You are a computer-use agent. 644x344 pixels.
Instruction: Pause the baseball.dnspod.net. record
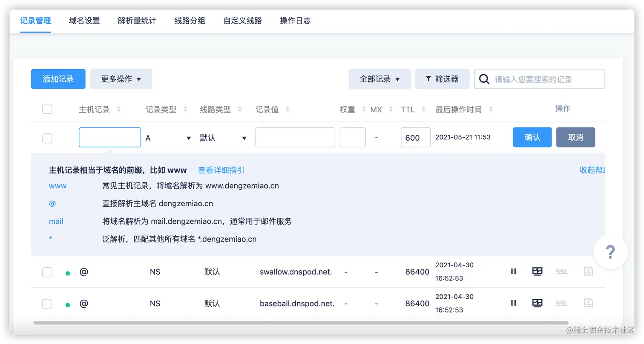click(513, 303)
